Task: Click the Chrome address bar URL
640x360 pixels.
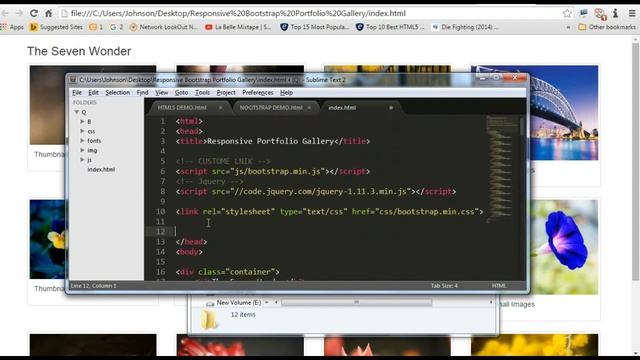Action: click(238, 13)
